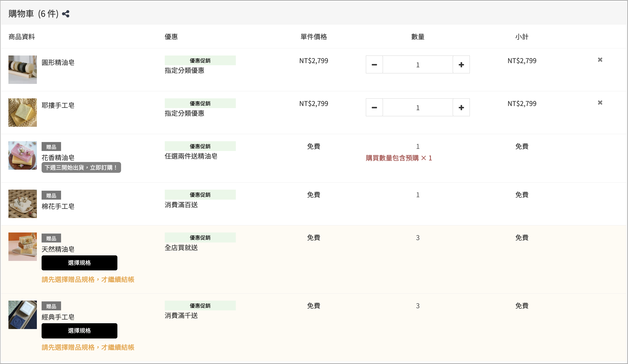This screenshot has width=628, height=364.
Task: Click 贈品 tag on 花香精油皂
Action: tap(51, 147)
